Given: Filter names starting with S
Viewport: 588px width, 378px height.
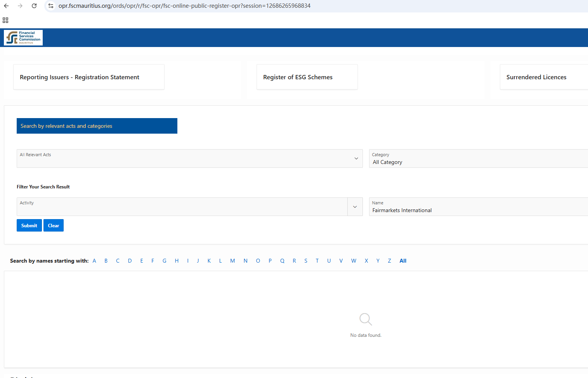Looking at the screenshot, I should point(306,261).
